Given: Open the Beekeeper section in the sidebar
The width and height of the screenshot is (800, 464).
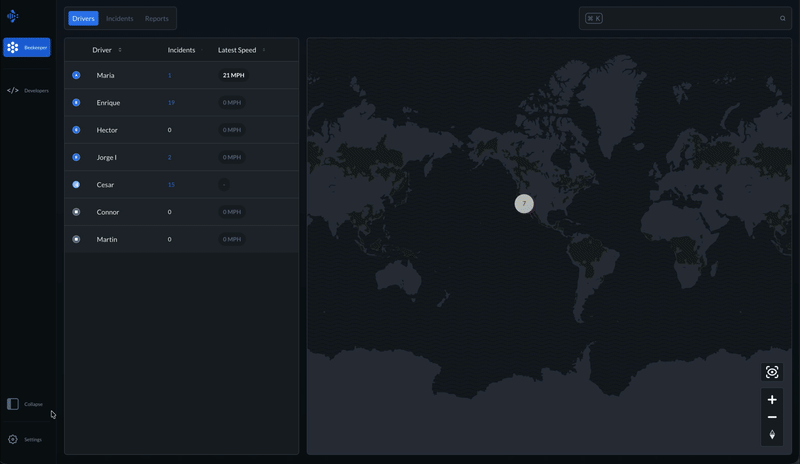Looking at the screenshot, I should coord(27,47).
